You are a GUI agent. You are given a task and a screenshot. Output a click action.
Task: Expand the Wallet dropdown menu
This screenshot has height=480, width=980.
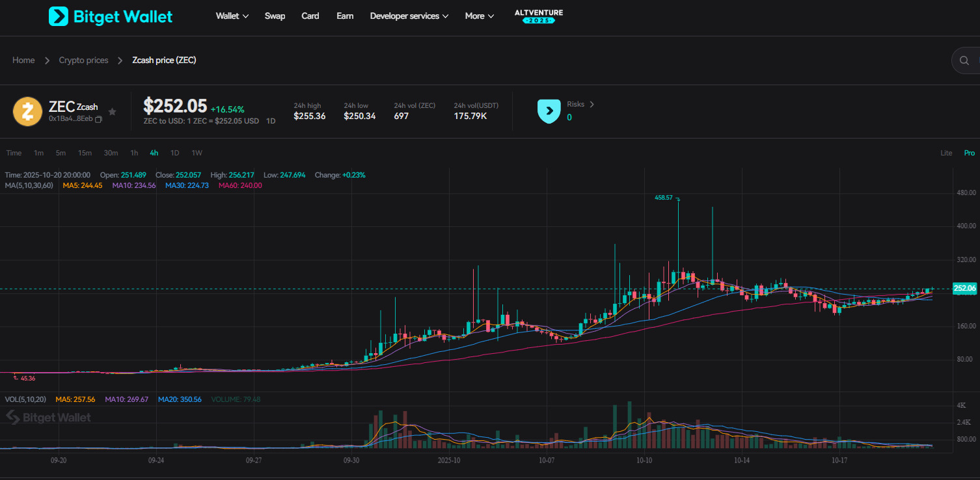coord(232,16)
